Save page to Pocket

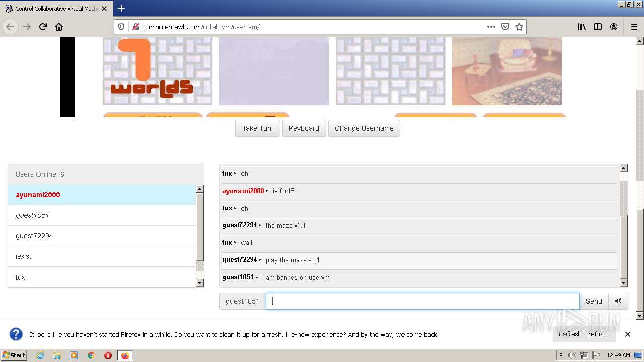click(505, 27)
